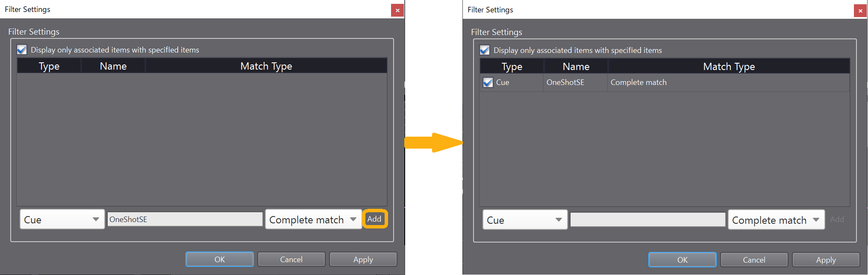This screenshot has height=275, width=868.
Task: Click the Name column header in left dialog
Action: [x=113, y=66]
